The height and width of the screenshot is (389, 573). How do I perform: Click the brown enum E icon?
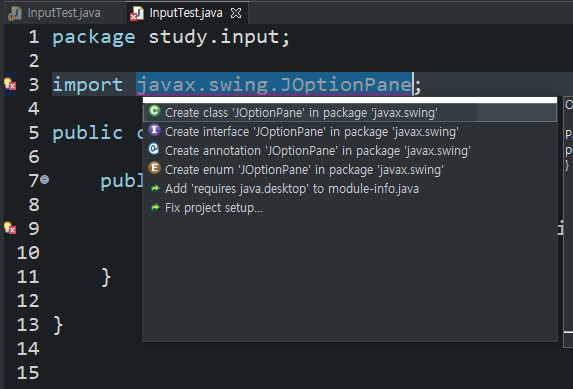155,168
